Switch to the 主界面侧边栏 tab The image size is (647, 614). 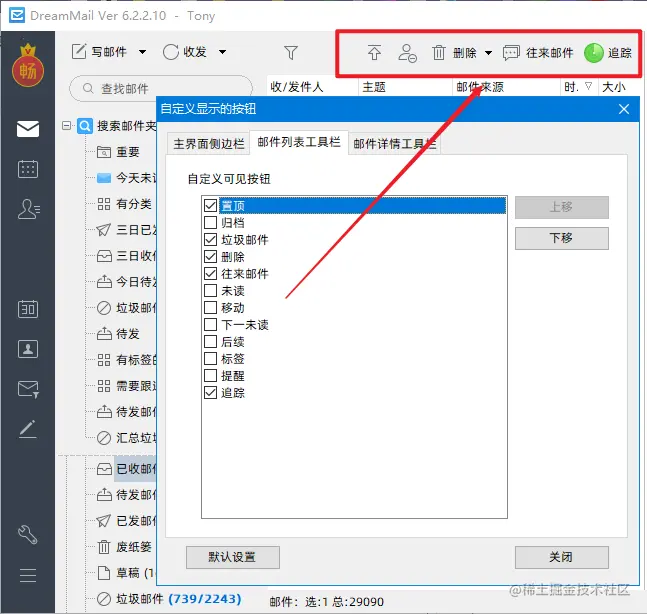(208, 144)
